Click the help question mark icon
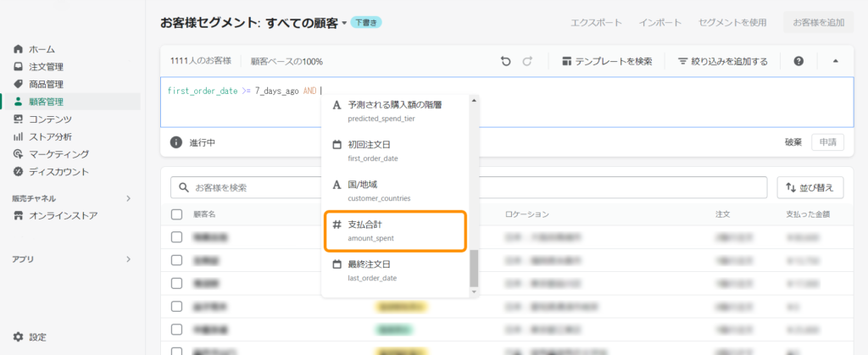 tap(798, 61)
